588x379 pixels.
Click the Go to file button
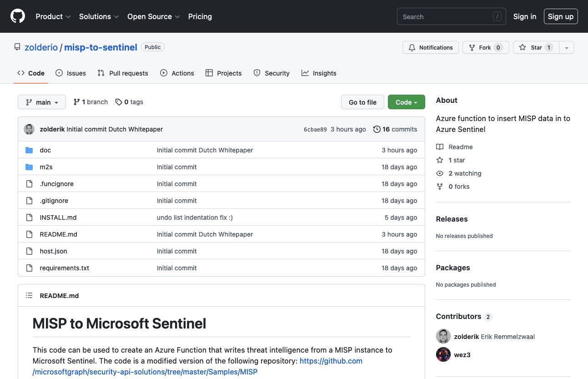point(362,102)
